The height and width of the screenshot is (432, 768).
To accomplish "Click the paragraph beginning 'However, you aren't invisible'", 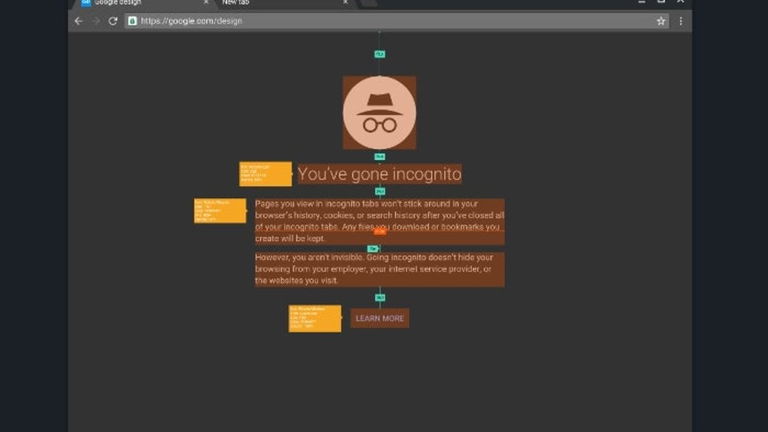I will coord(380,269).
